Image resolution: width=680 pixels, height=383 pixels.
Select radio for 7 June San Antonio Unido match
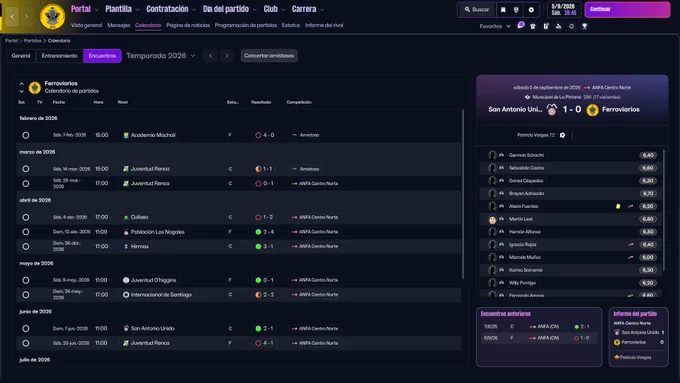click(26, 328)
